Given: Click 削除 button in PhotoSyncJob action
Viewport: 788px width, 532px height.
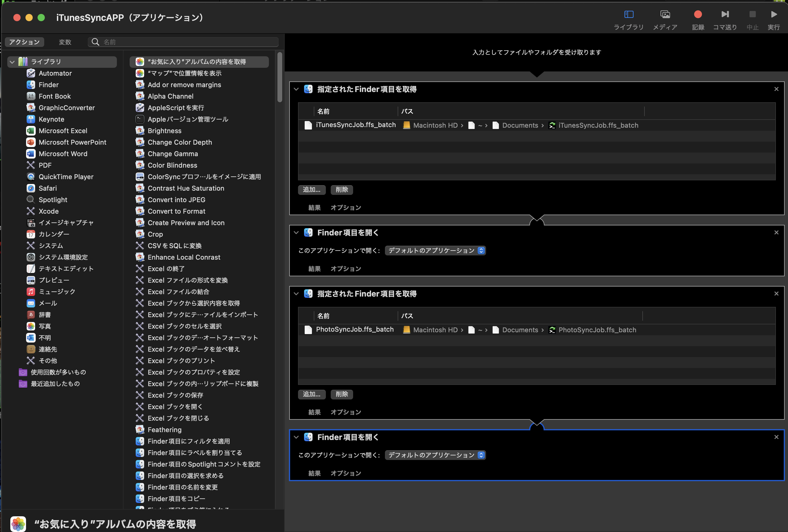Looking at the screenshot, I should [341, 394].
